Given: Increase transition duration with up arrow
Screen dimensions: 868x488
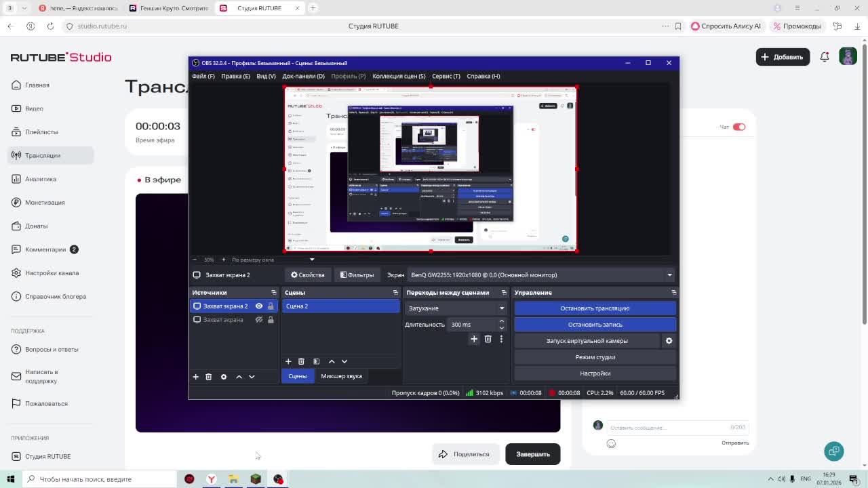Looking at the screenshot, I should pos(502,321).
